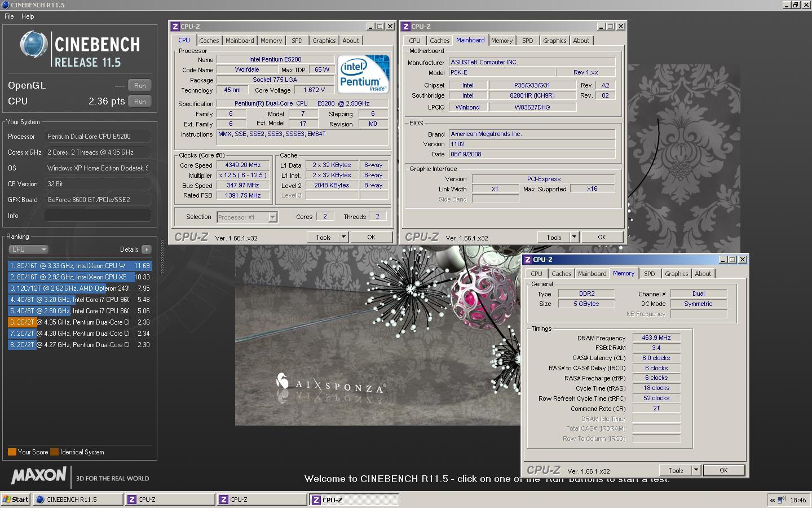Viewport: 812px width, 508px height.
Task: Switch to CPU tab in Mainboard window
Action: [414, 41]
